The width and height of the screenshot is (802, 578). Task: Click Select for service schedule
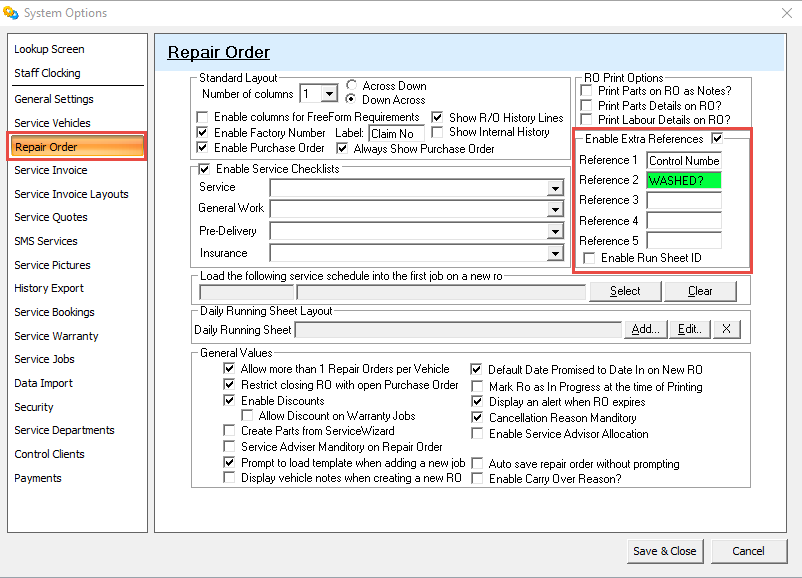[626, 291]
